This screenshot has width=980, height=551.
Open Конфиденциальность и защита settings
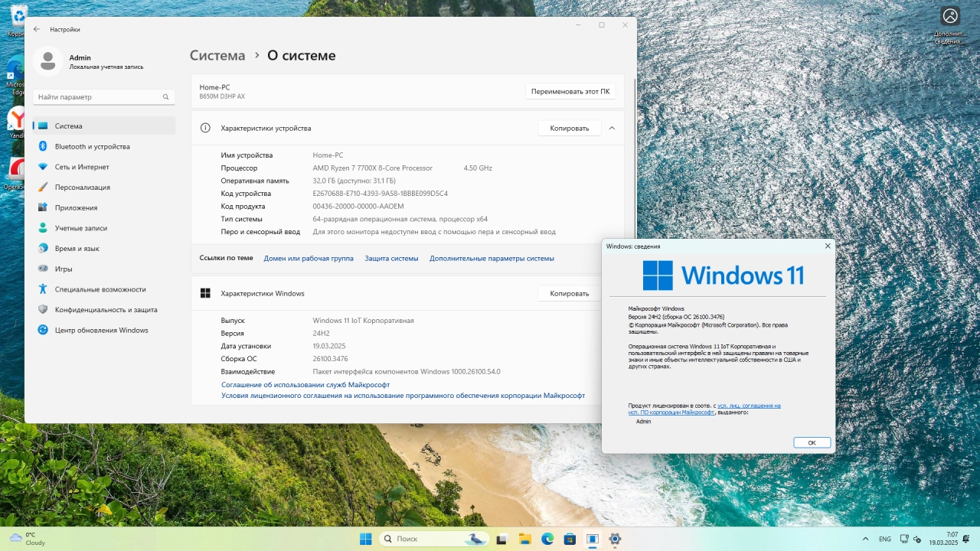click(104, 309)
